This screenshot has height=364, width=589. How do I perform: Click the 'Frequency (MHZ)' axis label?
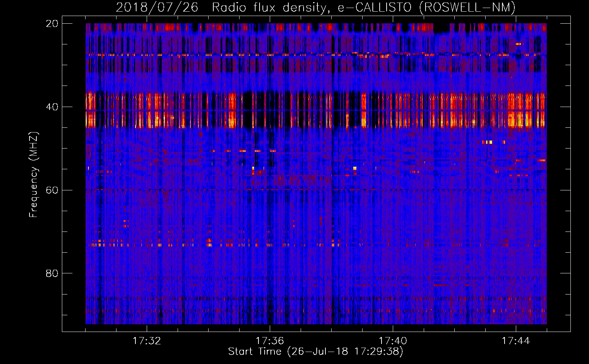point(33,174)
